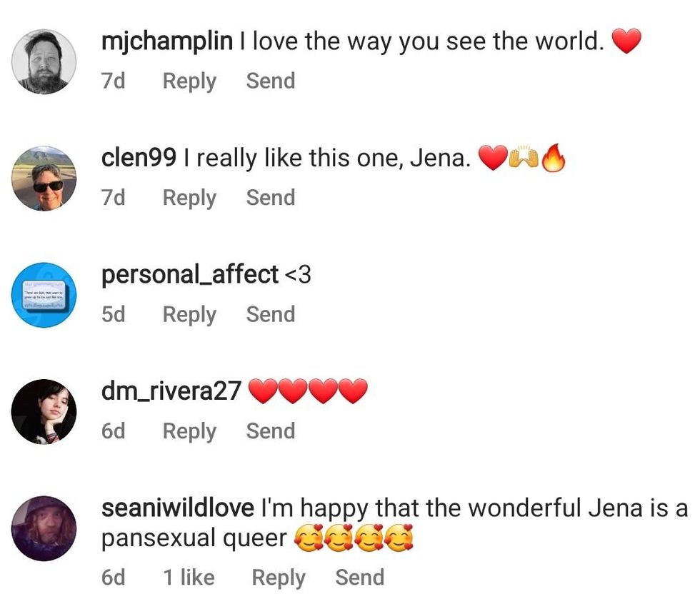Image resolution: width=700 pixels, height=609 pixels.
Task: Reply to seaniwildlove's comment
Action: coord(279,578)
